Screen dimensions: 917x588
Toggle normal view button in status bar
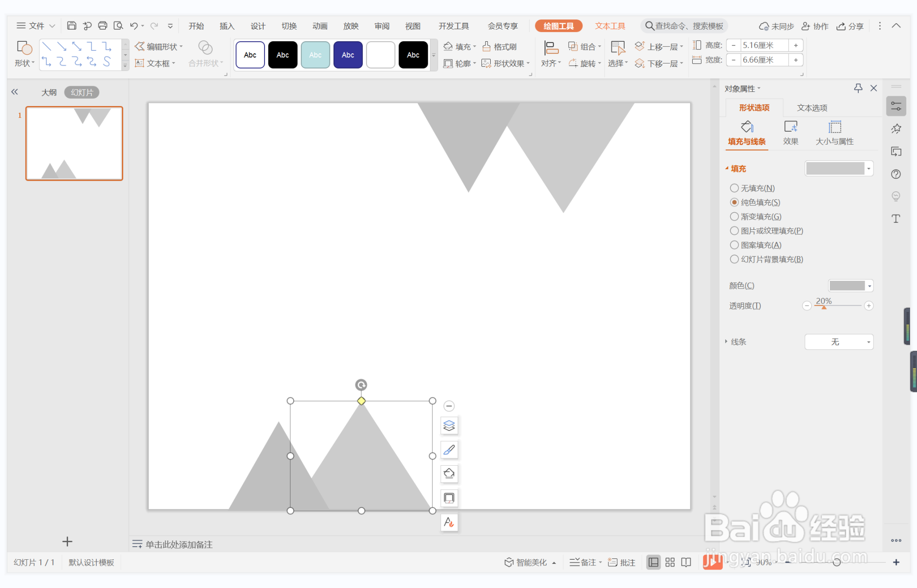pos(653,562)
